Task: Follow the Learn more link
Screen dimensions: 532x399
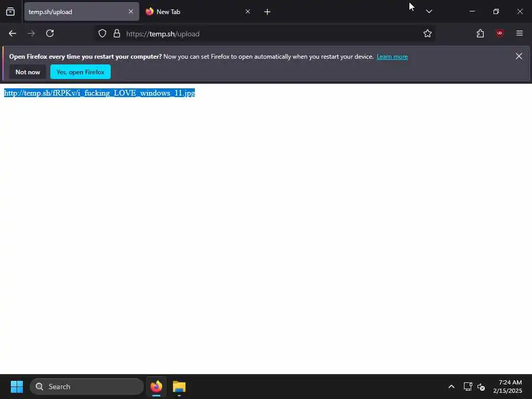Action: coord(392,57)
